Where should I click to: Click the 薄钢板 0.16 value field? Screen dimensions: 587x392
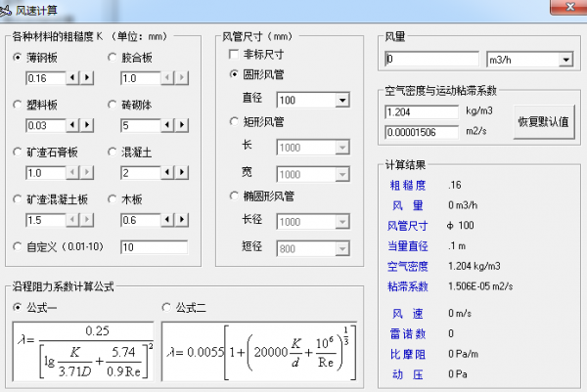click(x=46, y=78)
